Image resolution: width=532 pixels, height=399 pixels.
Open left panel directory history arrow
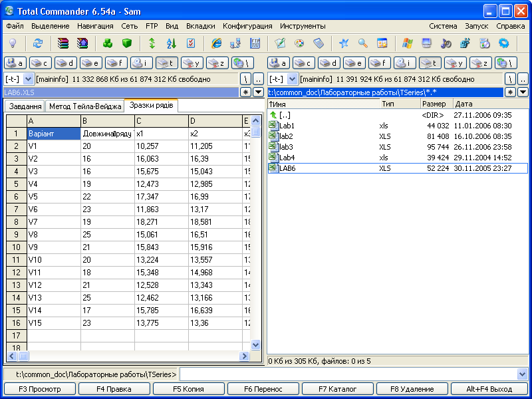pyautogui.click(x=258, y=92)
